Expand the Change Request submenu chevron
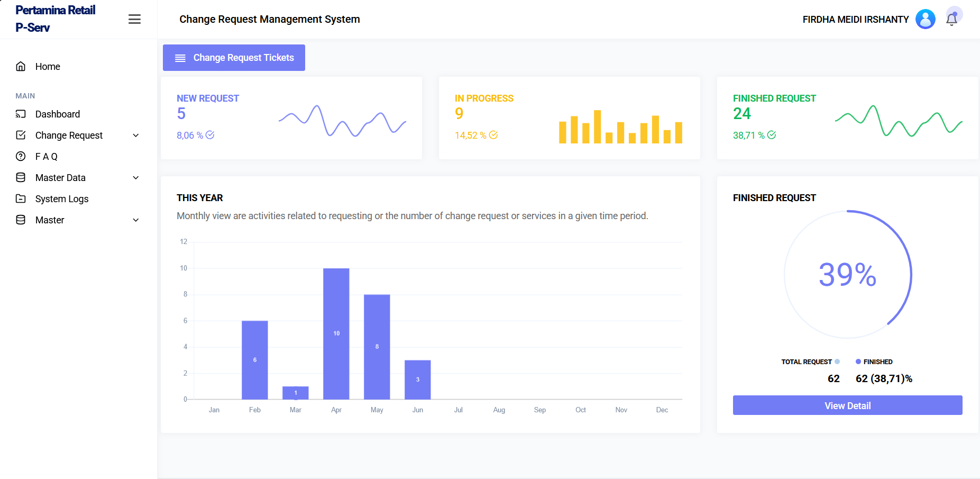Viewport: 980px width, 479px height. point(136,135)
